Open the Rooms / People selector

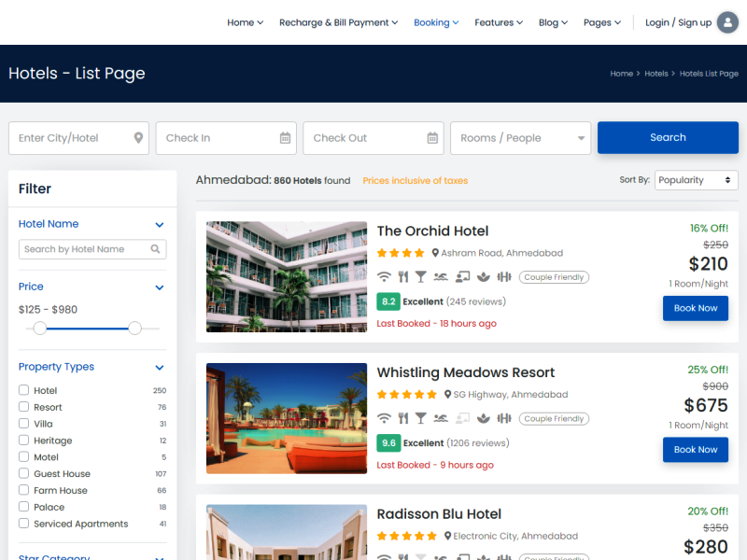(520, 137)
